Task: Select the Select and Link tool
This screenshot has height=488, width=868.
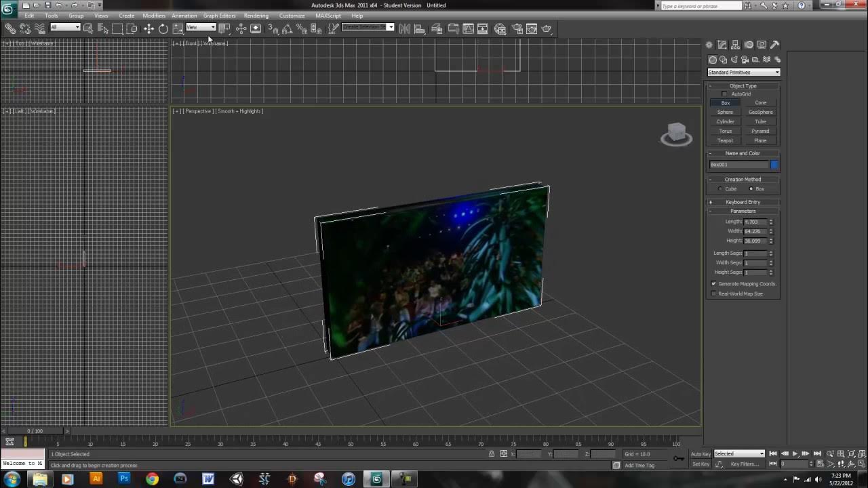Action: pos(11,28)
